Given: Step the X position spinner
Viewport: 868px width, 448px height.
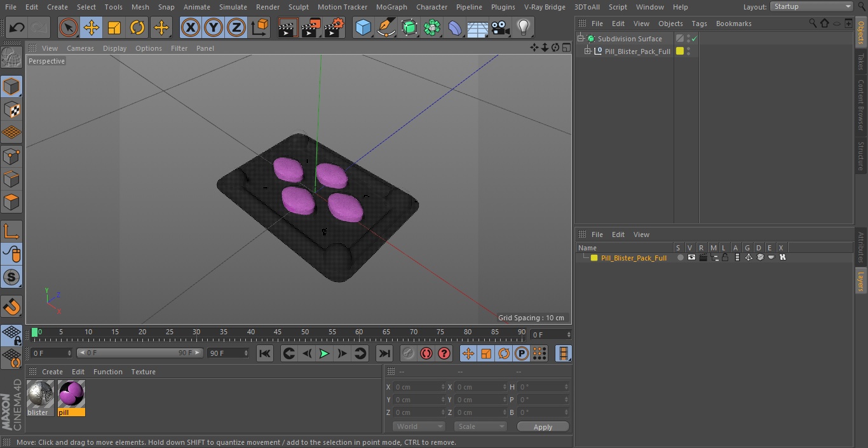Looking at the screenshot, I should pyautogui.click(x=443, y=387).
